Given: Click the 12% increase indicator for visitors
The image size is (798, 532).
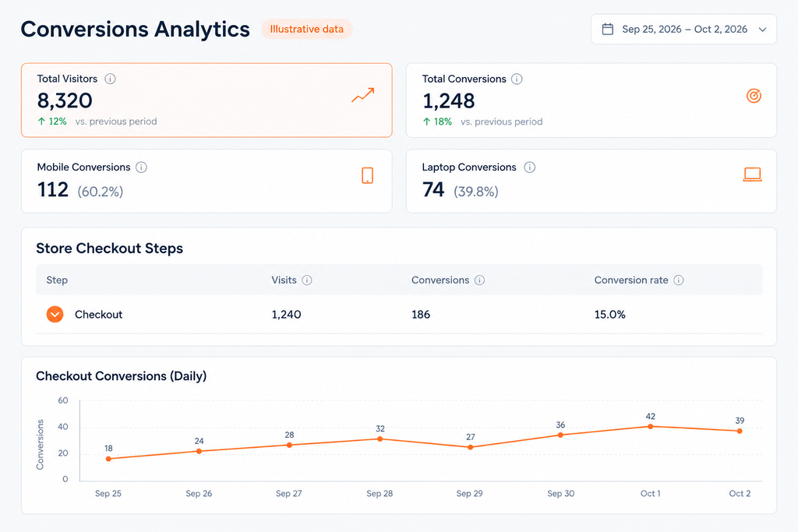Looking at the screenshot, I should pos(52,122).
